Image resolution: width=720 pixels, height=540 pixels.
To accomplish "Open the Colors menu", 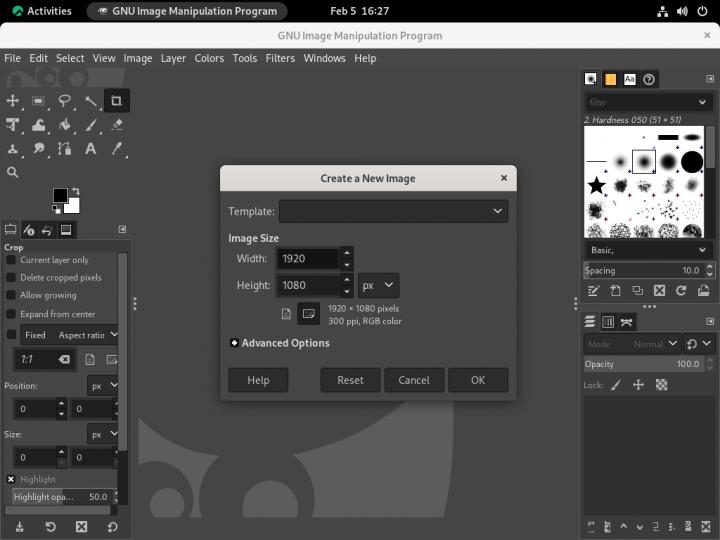I will pos(209,58).
